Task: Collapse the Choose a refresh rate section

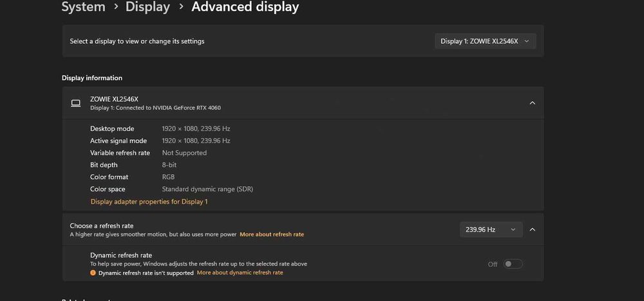Action: point(533,229)
